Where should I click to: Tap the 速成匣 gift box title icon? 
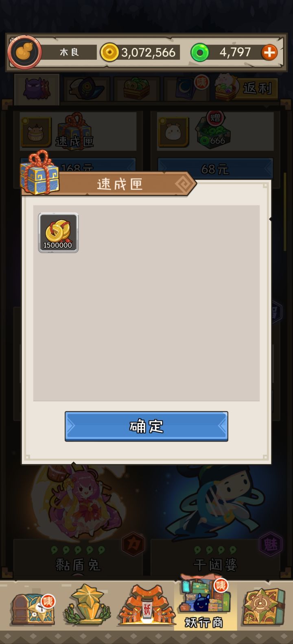pyautogui.click(x=39, y=172)
